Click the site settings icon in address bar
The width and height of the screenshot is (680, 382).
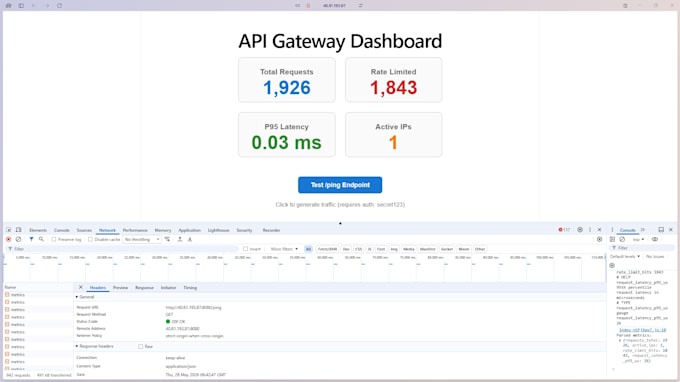(x=360, y=6)
